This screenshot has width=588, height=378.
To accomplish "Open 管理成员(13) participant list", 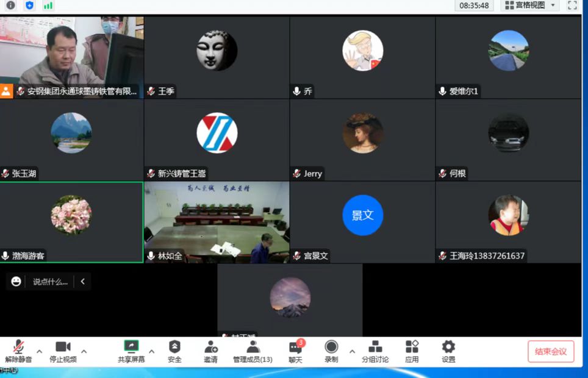I will 253,351.
